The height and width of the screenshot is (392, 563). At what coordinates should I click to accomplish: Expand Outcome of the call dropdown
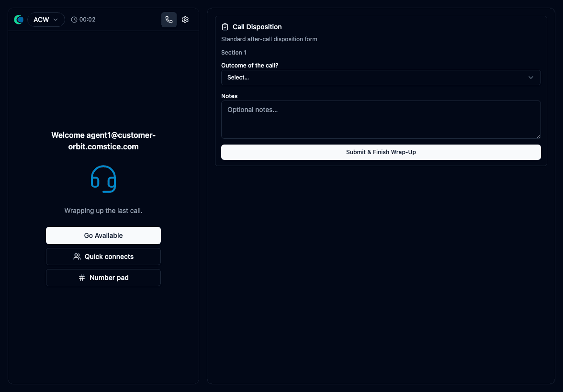381,78
